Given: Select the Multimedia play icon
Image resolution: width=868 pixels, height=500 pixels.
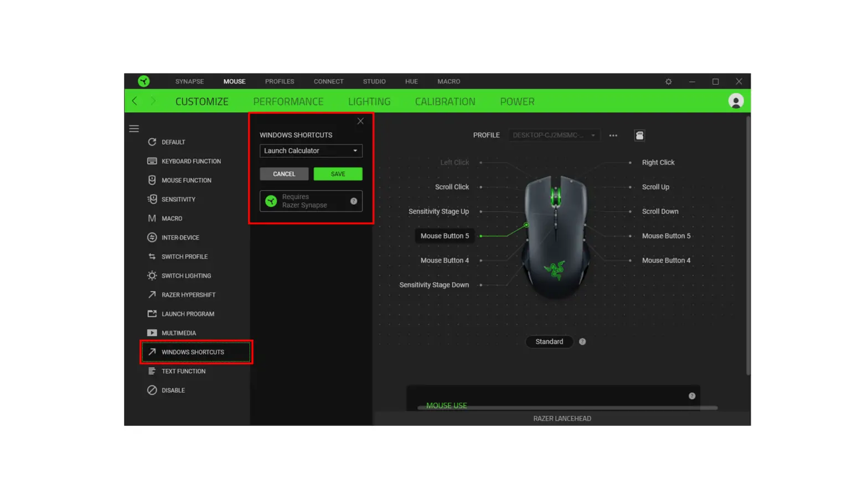Looking at the screenshot, I should point(152,332).
